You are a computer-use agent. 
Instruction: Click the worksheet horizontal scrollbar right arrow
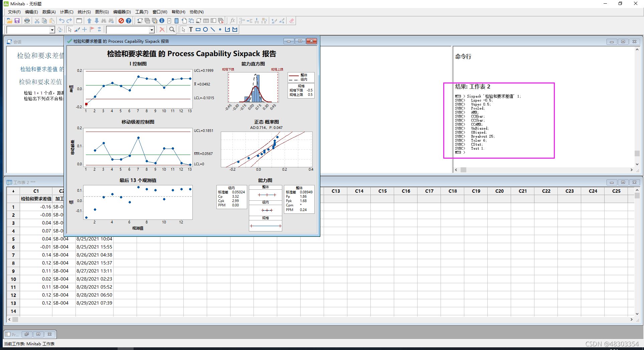click(x=632, y=319)
